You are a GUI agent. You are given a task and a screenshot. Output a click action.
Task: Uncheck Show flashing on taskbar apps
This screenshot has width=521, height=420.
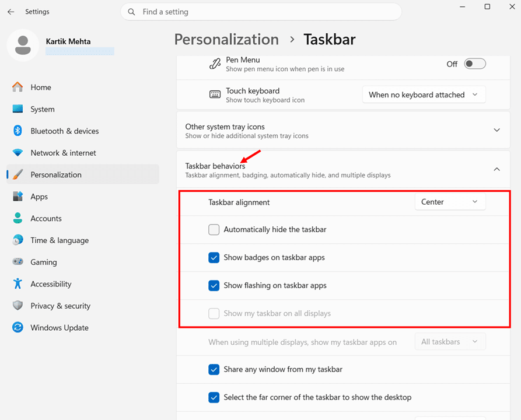(214, 286)
